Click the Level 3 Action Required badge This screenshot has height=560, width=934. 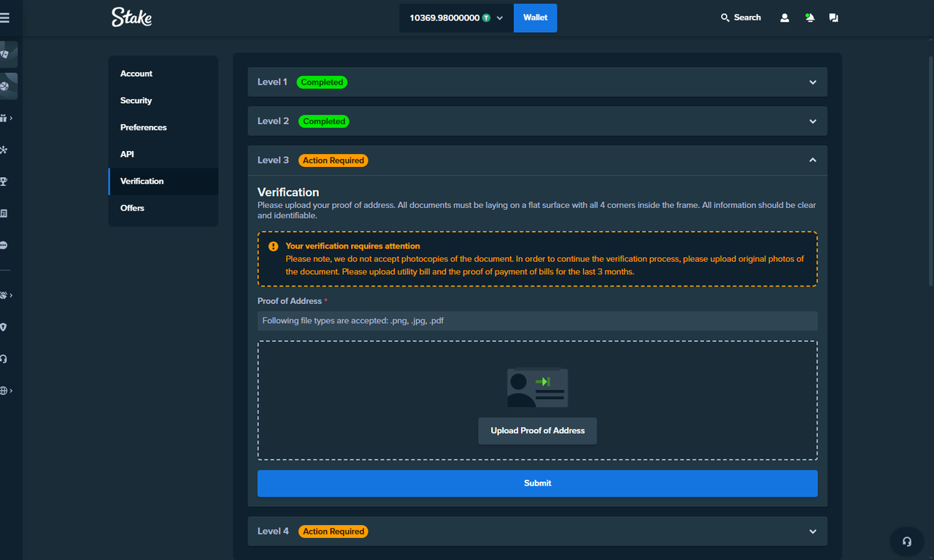tap(333, 160)
